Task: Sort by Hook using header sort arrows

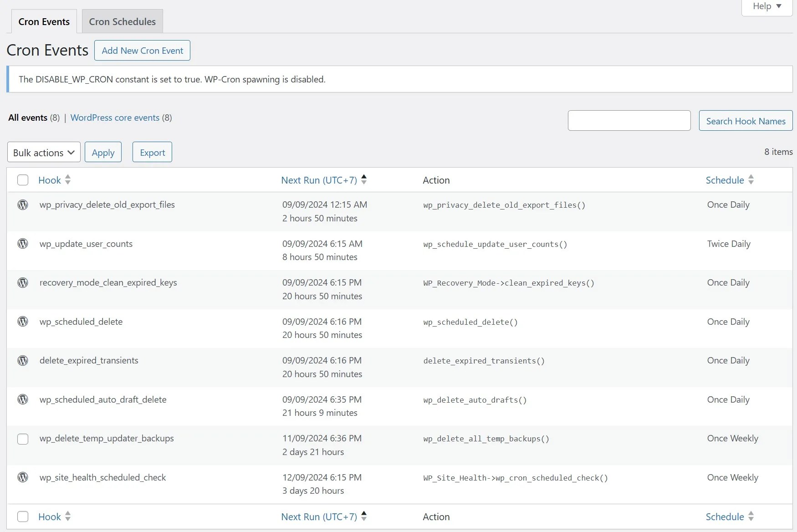Action: (67, 180)
